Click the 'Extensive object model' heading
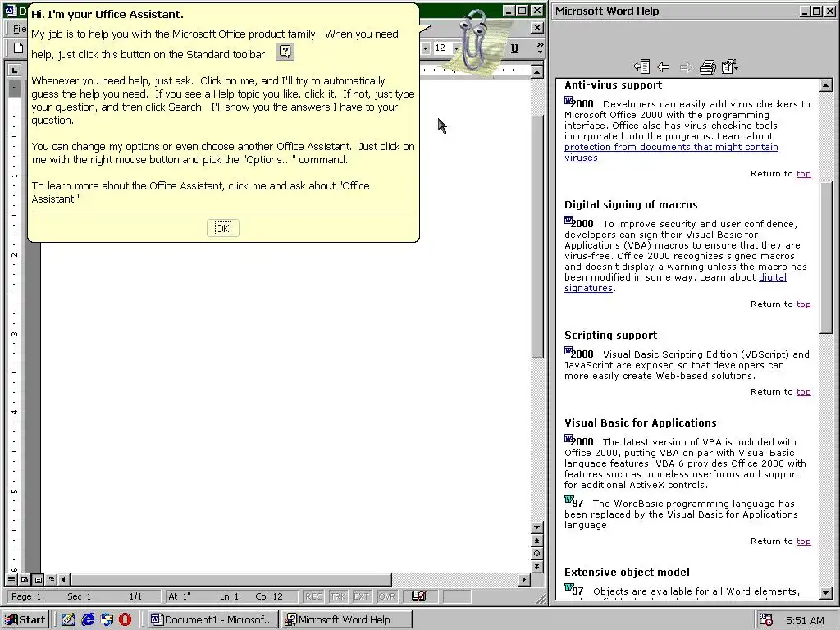 (627, 572)
